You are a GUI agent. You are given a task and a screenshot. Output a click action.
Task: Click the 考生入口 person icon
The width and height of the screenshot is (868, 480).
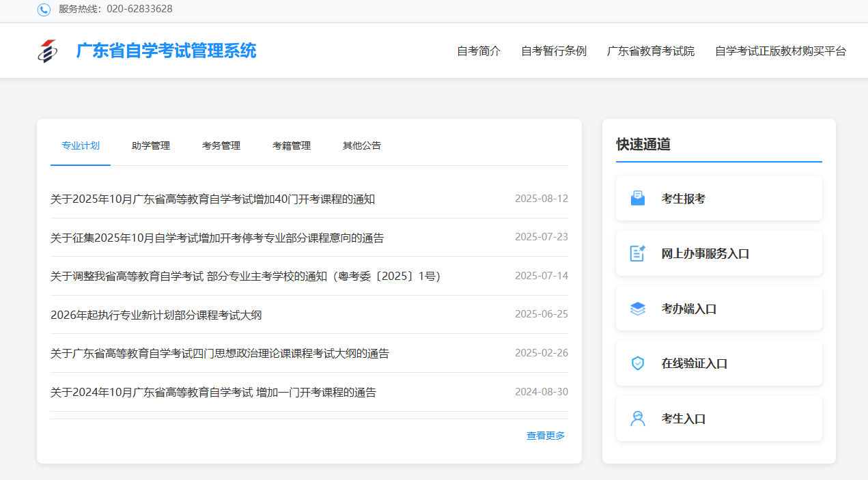tap(637, 419)
